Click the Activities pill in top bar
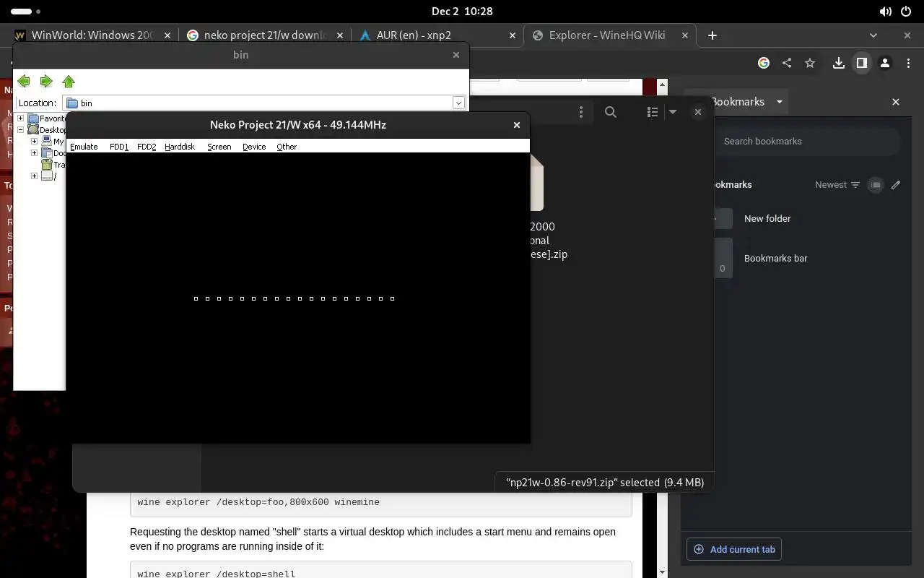Screen dimensions: 924x578 tap(26, 12)
